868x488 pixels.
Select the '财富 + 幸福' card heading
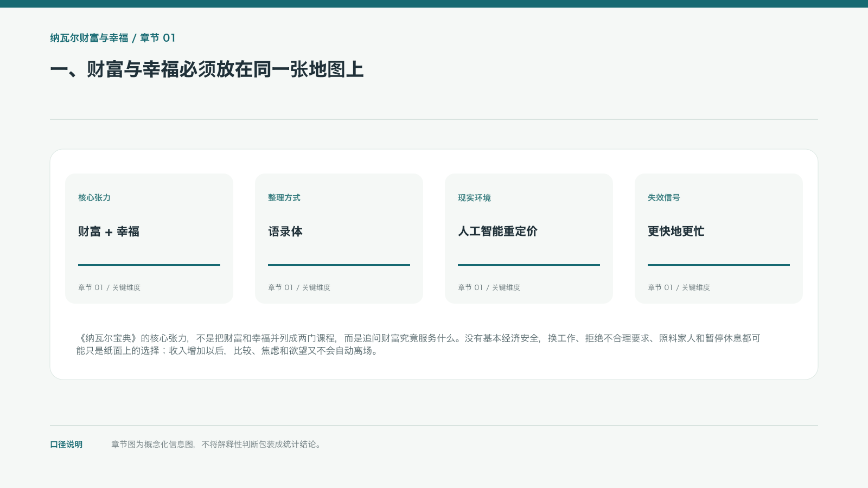(108, 232)
